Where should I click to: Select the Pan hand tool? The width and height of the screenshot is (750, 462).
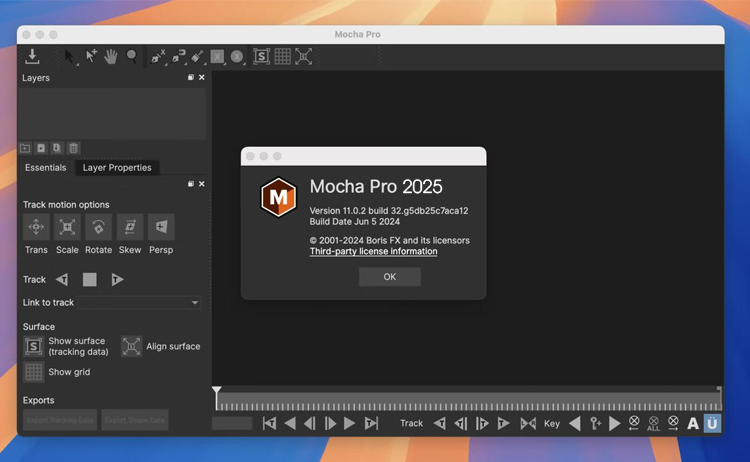(x=111, y=56)
